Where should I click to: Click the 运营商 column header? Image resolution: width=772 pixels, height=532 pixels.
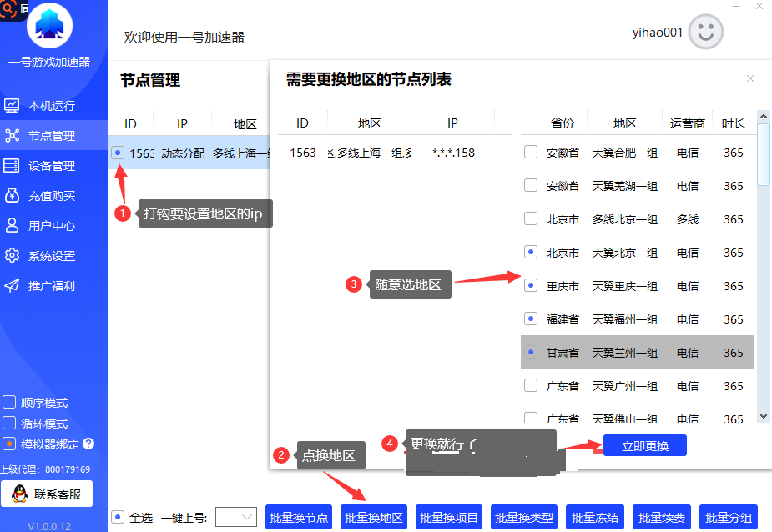[x=688, y=123]
